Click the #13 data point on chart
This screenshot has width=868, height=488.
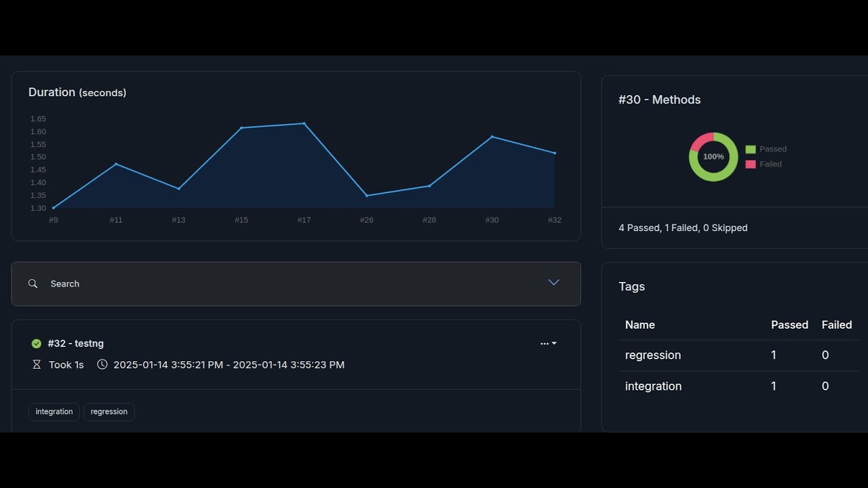(179, 188)
